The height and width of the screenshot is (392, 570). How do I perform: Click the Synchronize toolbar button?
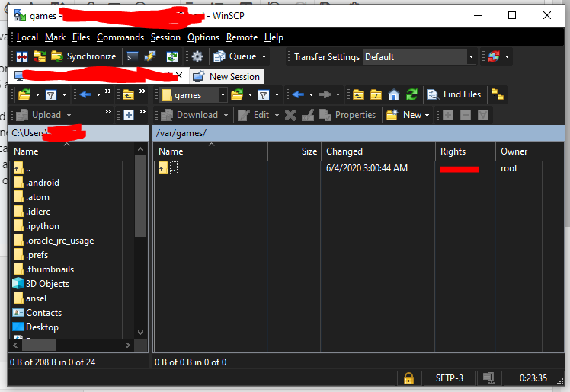click(x=84, y=56)
